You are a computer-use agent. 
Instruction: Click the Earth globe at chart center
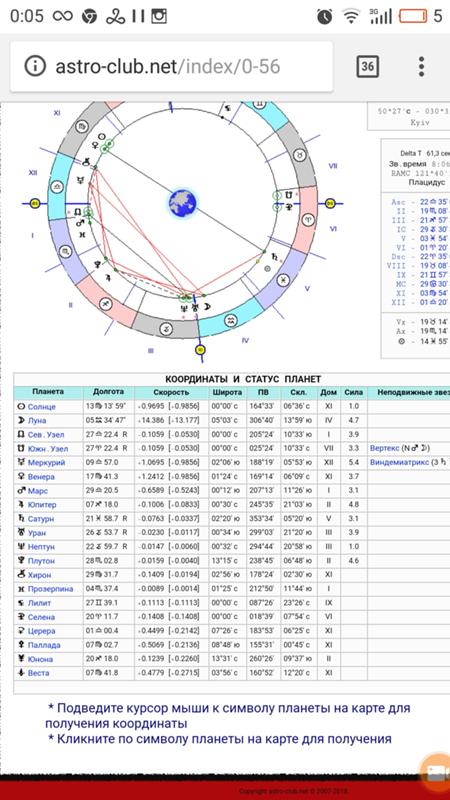click(183, 202)
